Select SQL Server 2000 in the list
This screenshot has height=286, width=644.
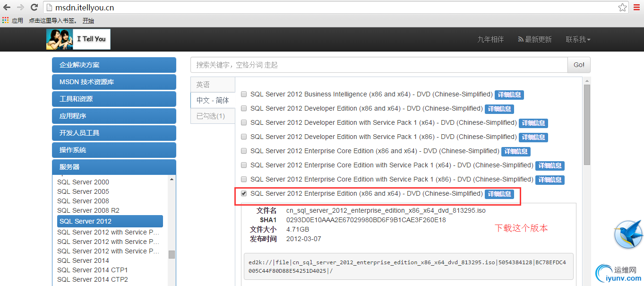coord(83,182)
